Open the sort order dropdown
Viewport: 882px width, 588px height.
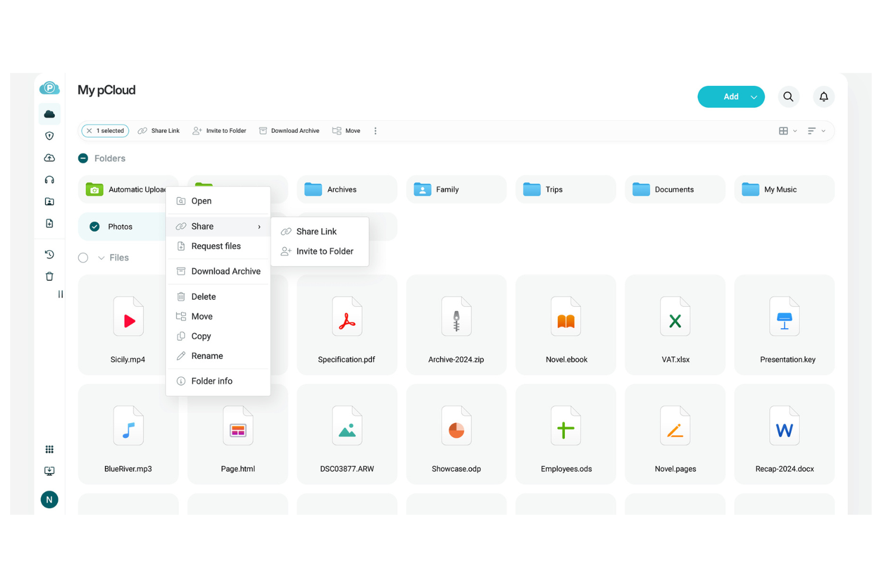(816, 131)
